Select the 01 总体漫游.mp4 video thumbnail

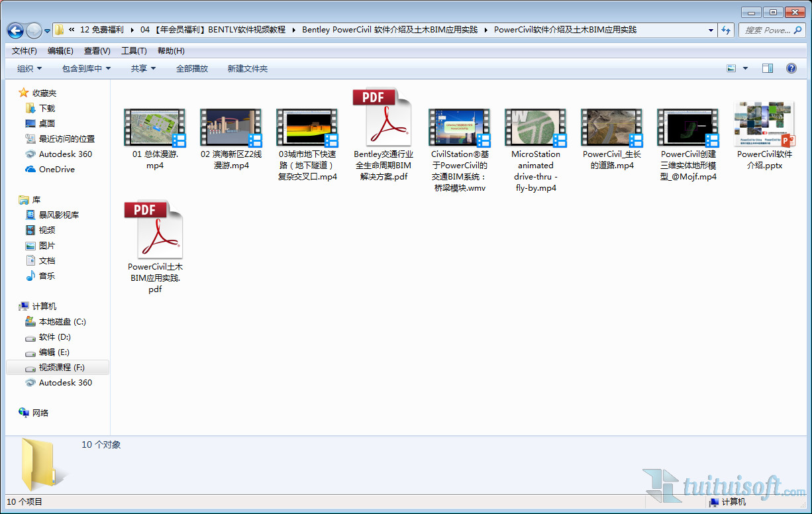click(155, 127)
